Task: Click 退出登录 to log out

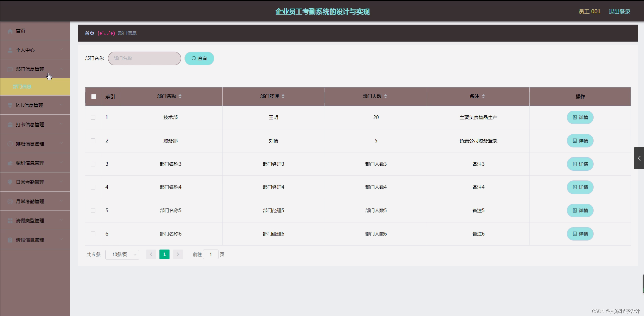Action: click(619, 11)
